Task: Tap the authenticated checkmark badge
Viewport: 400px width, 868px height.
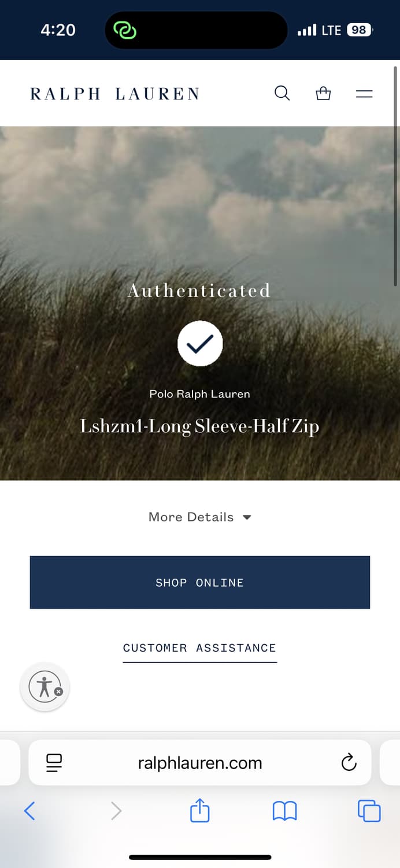Action: pyautogui.click(x=200, y=344)
